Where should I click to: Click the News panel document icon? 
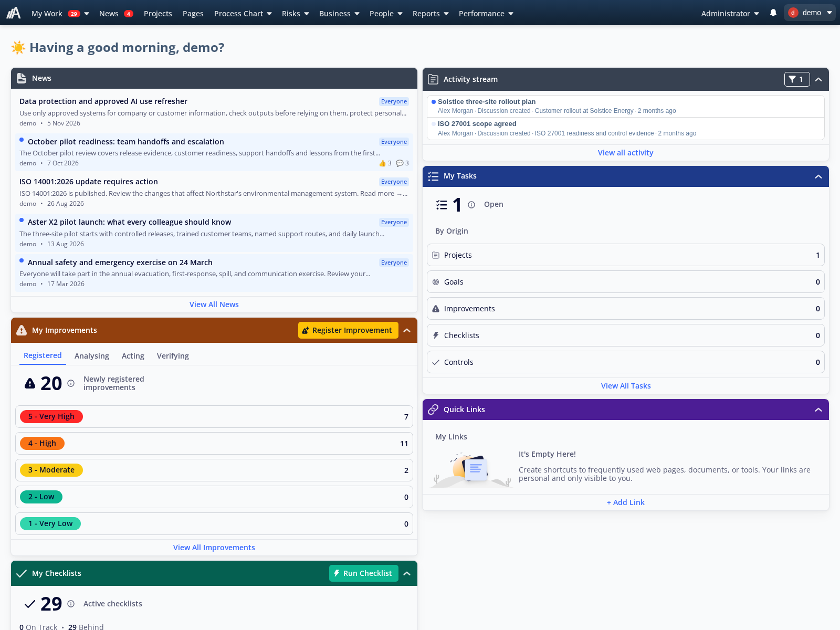22,78
